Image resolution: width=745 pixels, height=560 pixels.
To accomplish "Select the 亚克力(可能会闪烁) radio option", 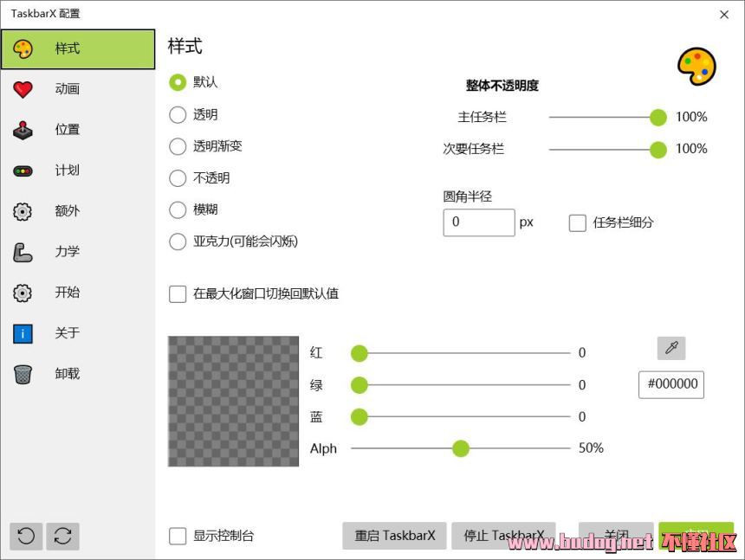I will 178,241.
